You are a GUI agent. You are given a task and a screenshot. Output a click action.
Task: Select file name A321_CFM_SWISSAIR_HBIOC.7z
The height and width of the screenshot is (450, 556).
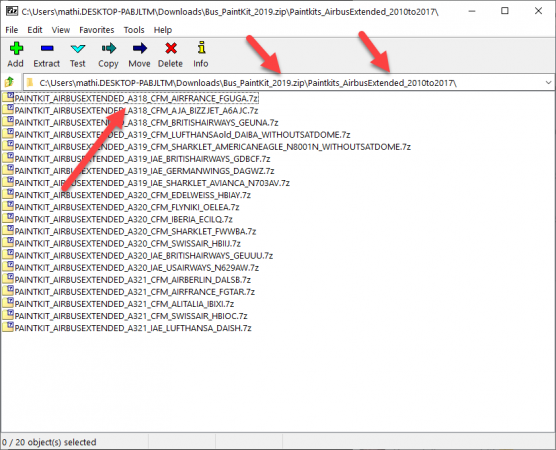click(x=131, y=316)
